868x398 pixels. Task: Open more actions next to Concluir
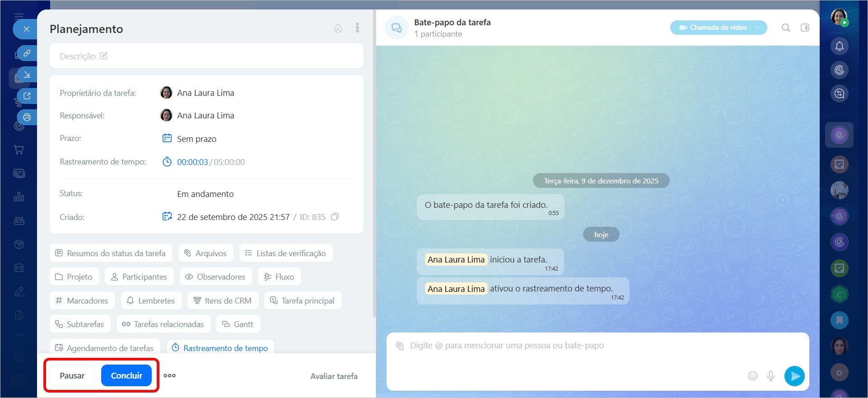pyautogui.click(x=170, y=375)
